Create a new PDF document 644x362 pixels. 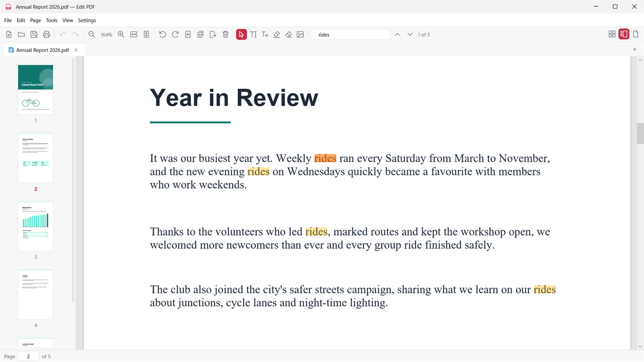pos(9,34)
